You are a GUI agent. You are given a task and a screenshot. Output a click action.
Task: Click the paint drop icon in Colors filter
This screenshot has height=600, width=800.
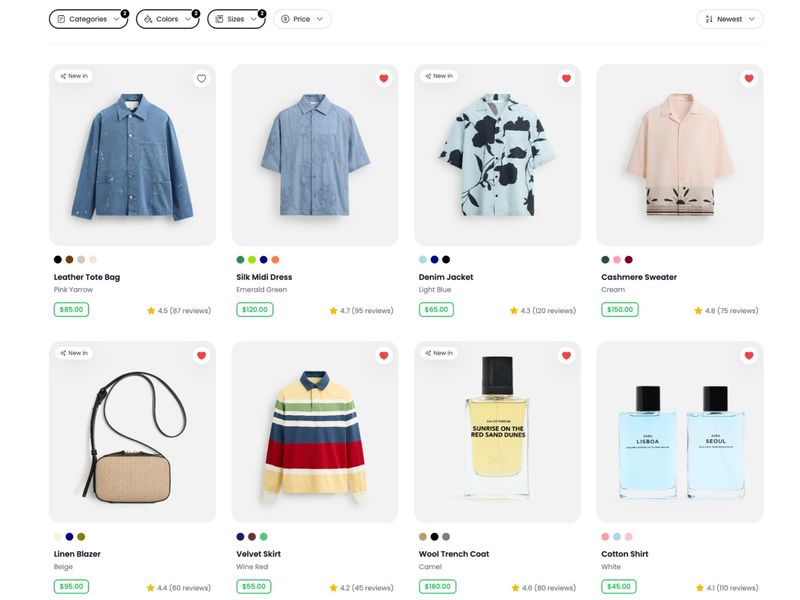click(147, 18)
